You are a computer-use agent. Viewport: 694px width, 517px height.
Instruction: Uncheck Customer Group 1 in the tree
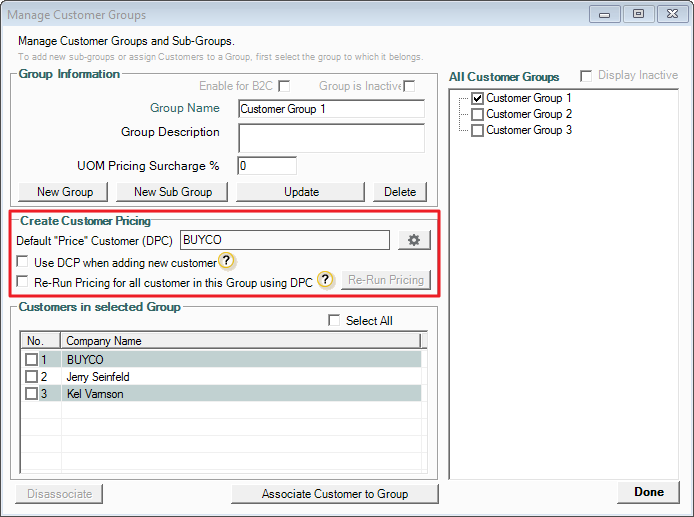(477, 98)
